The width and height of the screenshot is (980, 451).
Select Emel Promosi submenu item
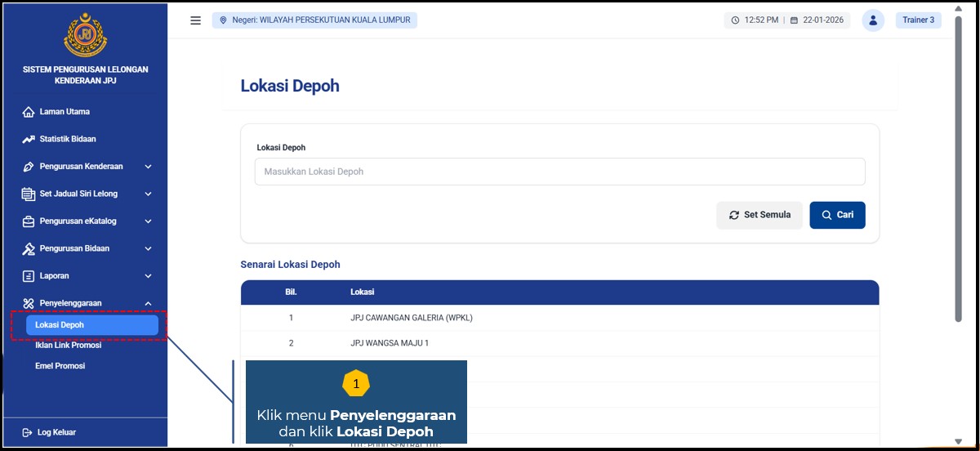click(60, 366)
